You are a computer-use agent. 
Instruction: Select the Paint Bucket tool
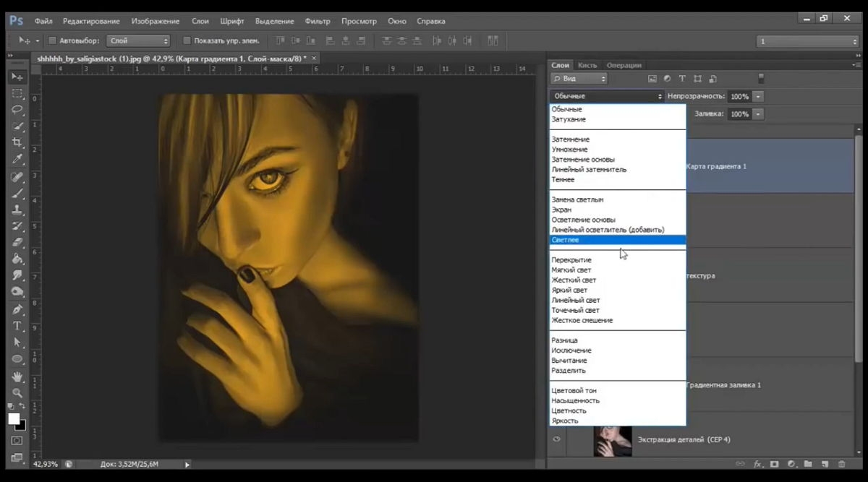[x=17, y=260]
